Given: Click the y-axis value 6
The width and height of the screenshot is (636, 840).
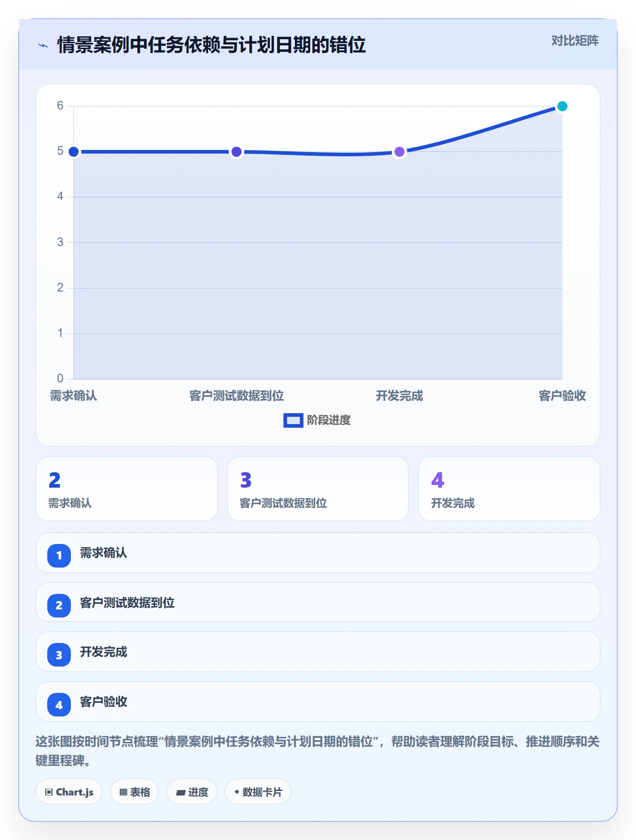Looking at the screenshot, I should coord(60,106).
